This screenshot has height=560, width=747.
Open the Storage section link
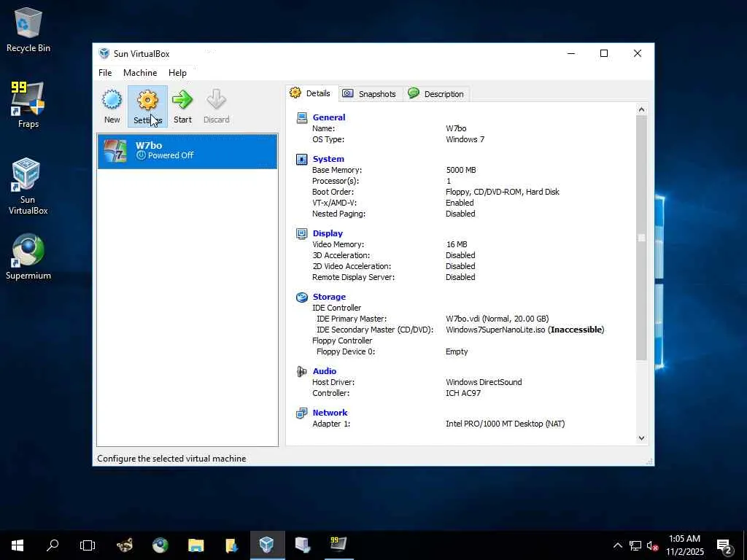point(329,297)
